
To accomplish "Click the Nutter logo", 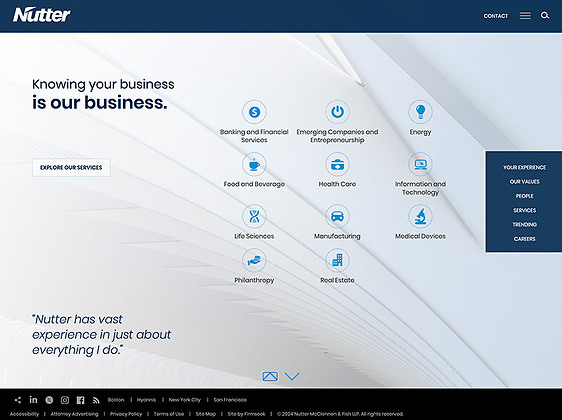I will pos(42,15).
